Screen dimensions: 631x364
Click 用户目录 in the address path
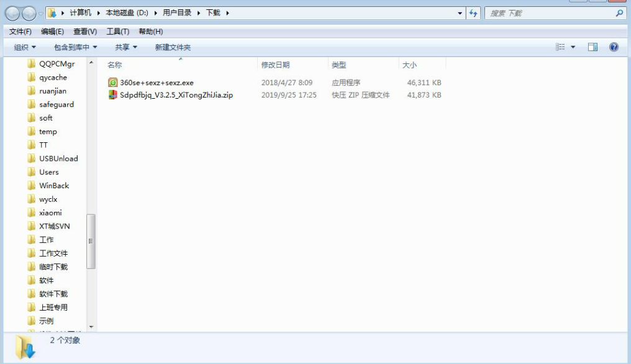coord(177,13)
